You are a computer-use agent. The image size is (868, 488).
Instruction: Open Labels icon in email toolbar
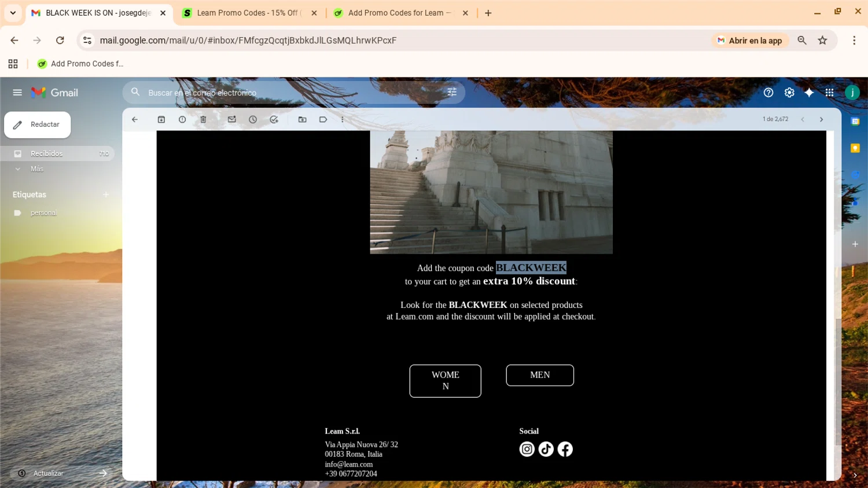(x=323, y=120)
